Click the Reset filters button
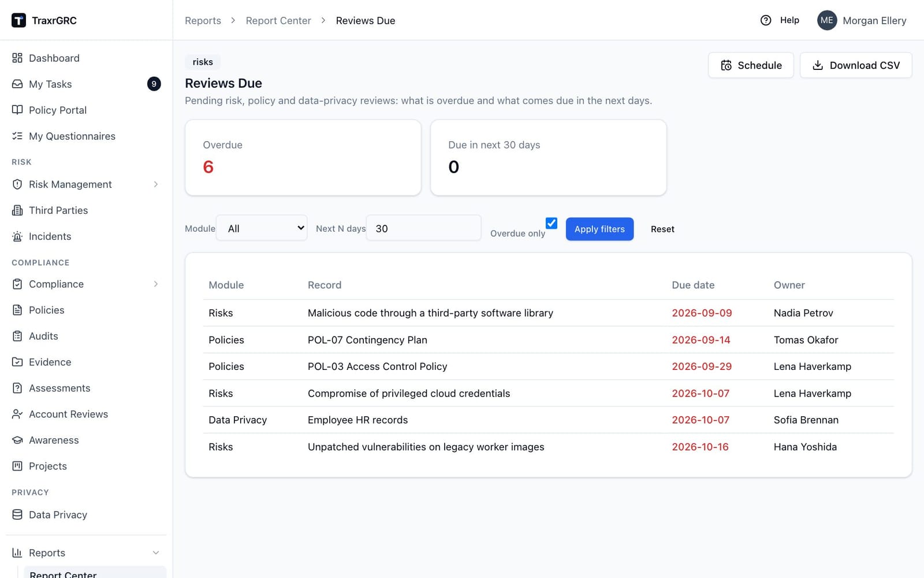Viewport: 924px width, 578px height. click(x=662, y=229)
